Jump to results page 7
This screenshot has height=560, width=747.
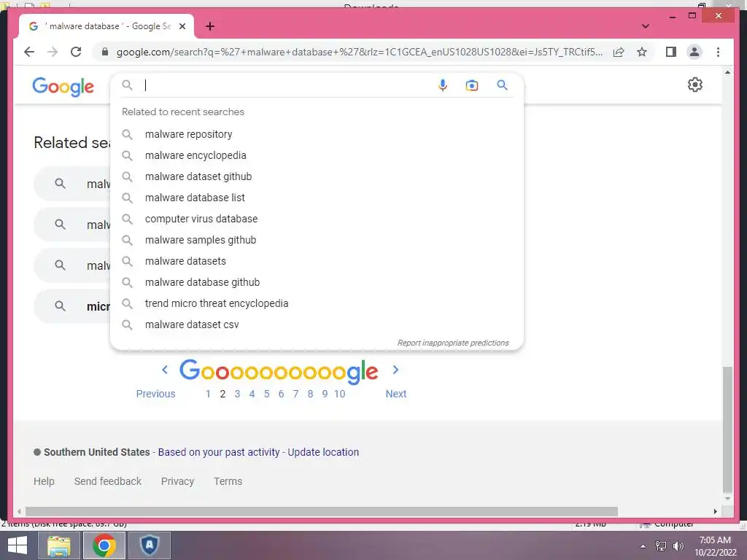coord(296,394)
